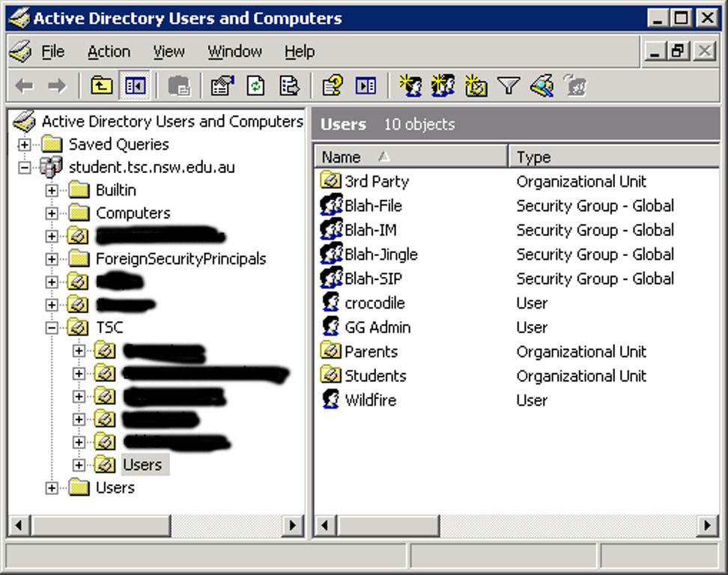
Task: Toggle the Show/Hide Console Tree toolbar button
Action: pyautogui.click(x=135, y=86)
